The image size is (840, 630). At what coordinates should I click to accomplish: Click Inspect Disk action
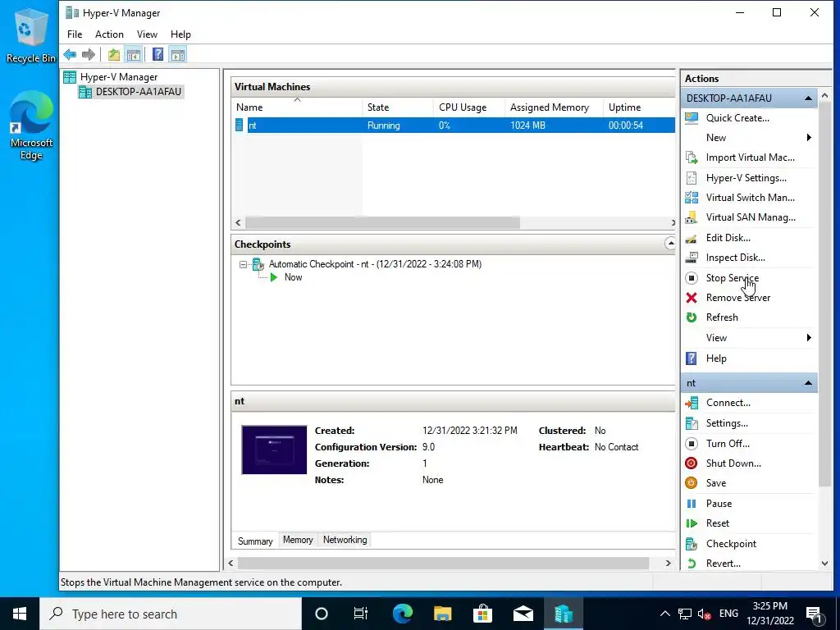tap(735, 258)
